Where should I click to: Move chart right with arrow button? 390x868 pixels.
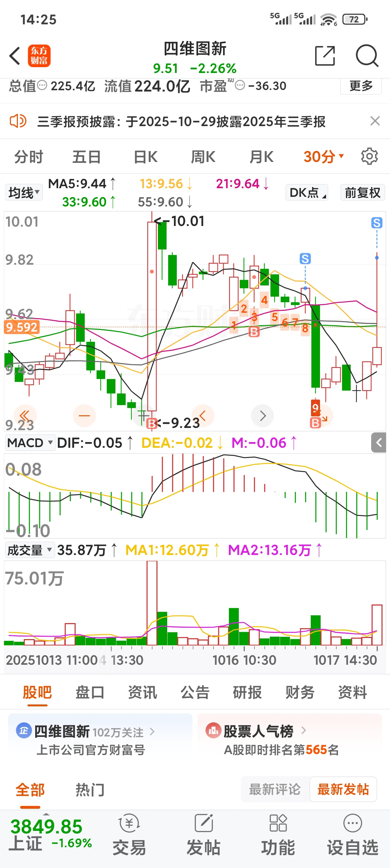(x=262, y=415)
